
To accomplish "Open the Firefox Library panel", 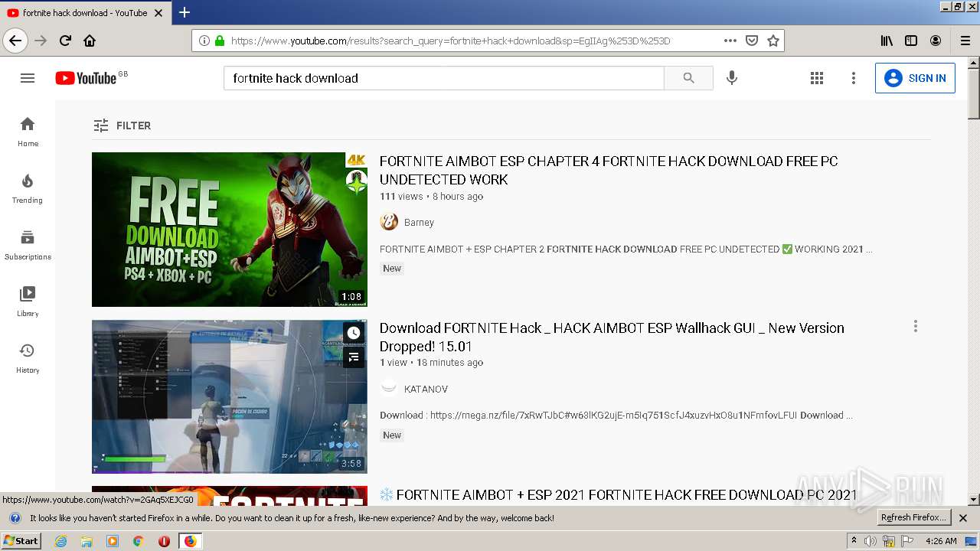I will coord(887,41).
